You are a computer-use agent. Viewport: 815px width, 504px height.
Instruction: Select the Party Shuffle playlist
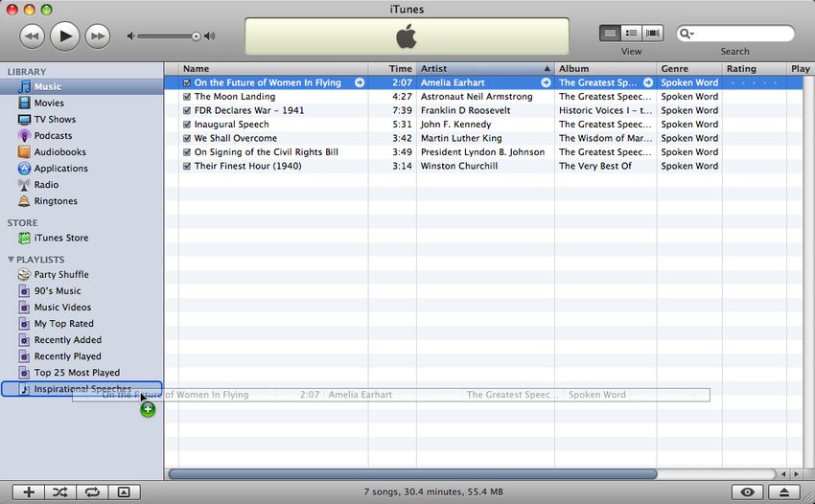[x=81, y=274]
